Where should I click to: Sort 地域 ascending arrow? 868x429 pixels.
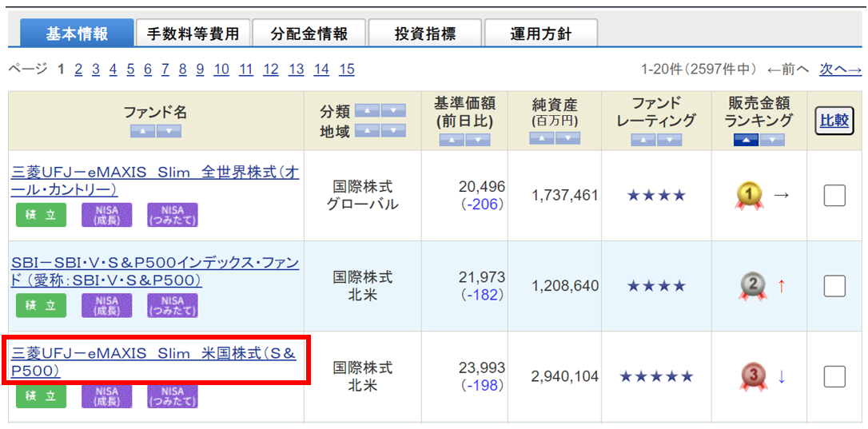(x=367, y=131)
